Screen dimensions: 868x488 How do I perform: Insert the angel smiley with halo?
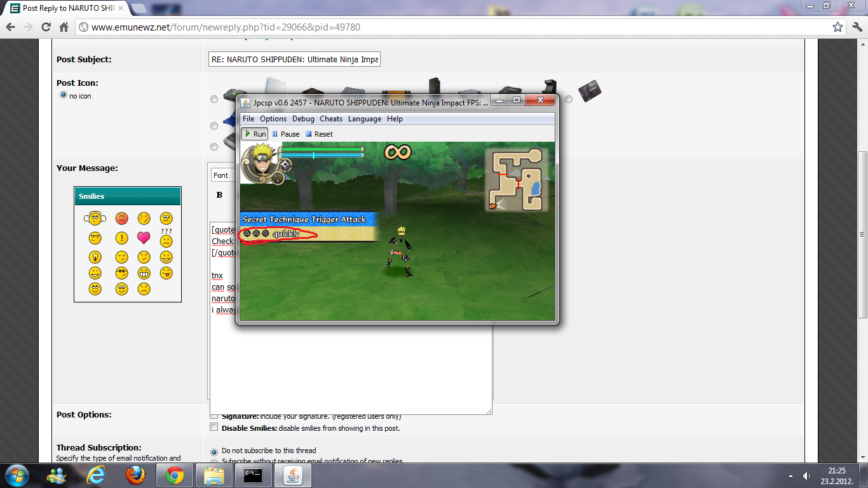[95, 219]
